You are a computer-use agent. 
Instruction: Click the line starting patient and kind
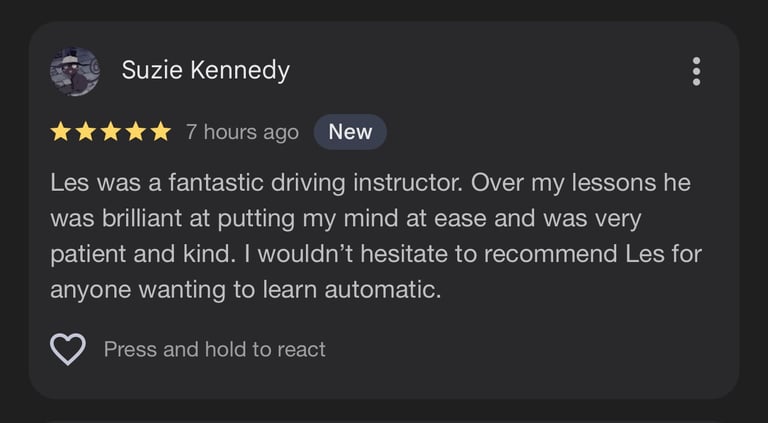click(376, 254)
